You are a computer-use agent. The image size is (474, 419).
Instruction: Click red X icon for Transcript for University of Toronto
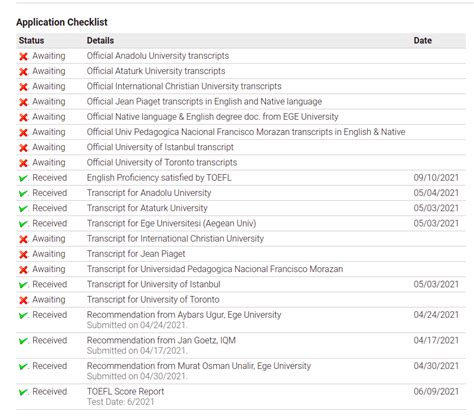pyautogui.click(x=23, y=300)
